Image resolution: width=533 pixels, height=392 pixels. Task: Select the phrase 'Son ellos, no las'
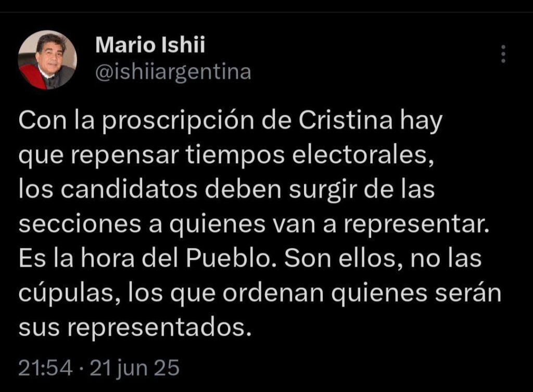(383, 258)
